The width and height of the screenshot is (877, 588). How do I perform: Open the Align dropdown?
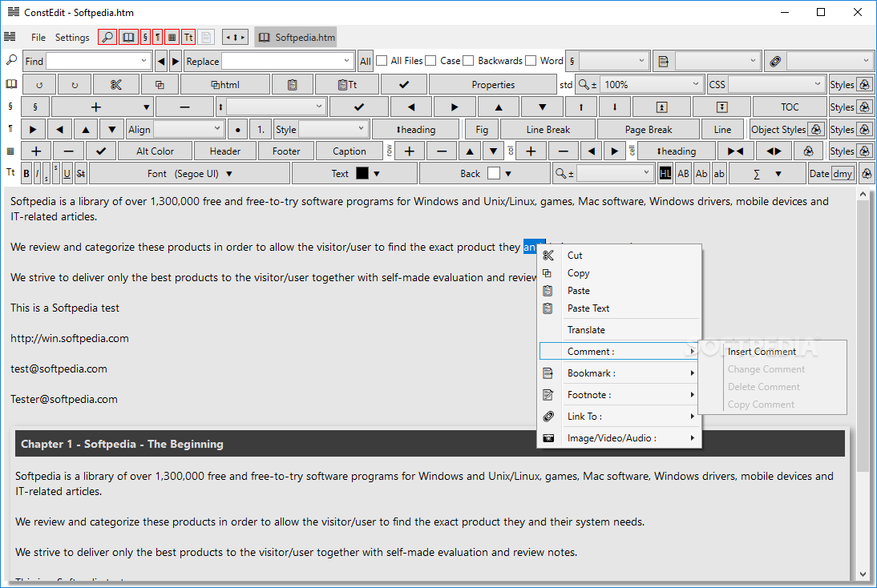(x=217, y=128)
